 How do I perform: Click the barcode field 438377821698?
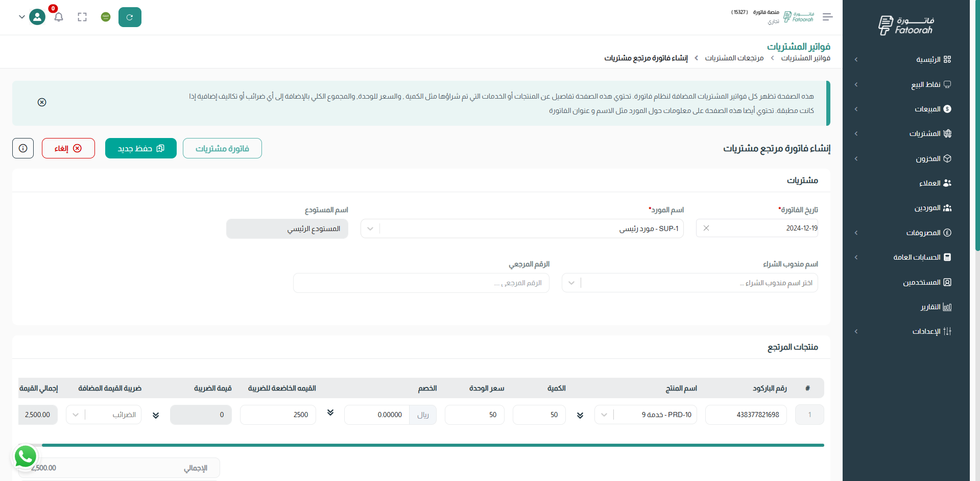click(746, 415)
